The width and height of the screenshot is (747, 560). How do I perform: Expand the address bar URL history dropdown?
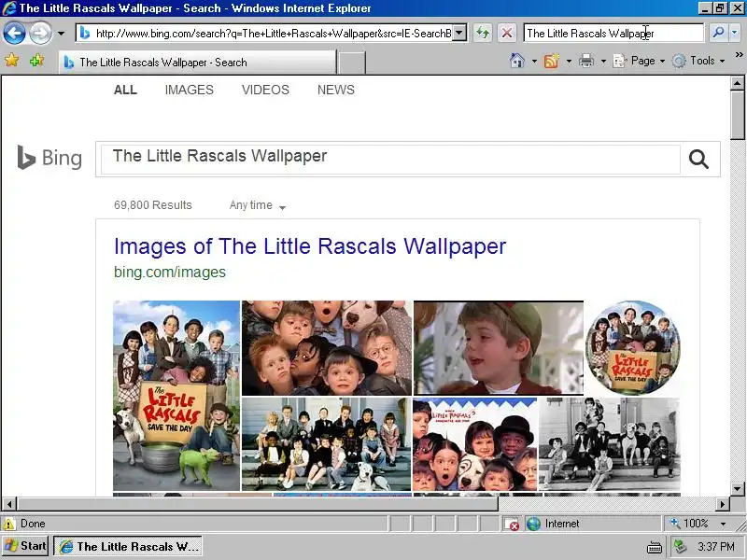coord(459,34)
